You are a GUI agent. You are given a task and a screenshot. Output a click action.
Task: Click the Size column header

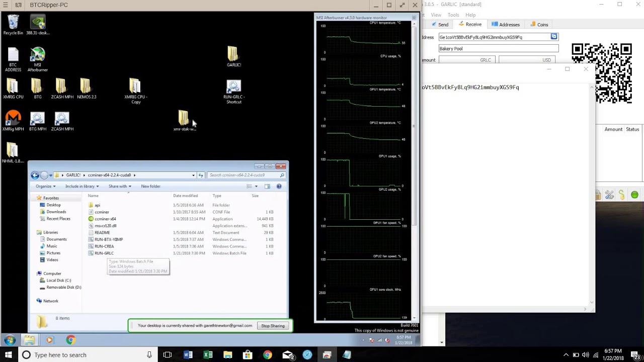coord(255,196)
